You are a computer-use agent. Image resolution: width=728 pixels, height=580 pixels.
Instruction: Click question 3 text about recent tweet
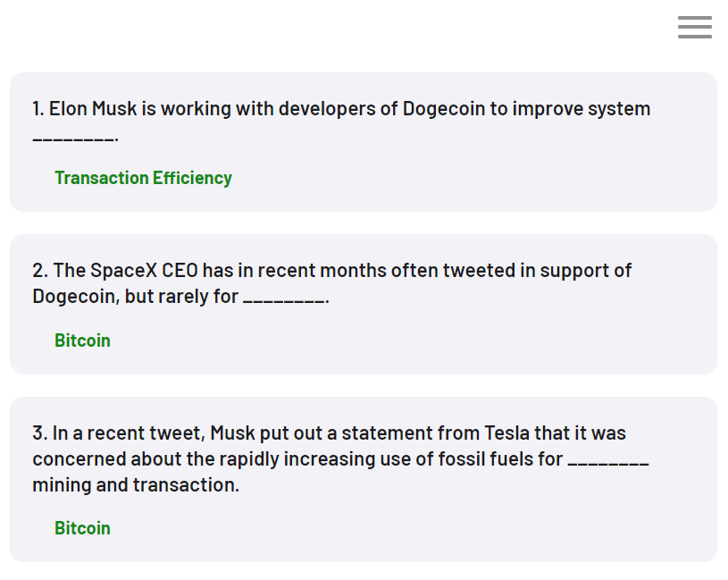coord(340,458)
